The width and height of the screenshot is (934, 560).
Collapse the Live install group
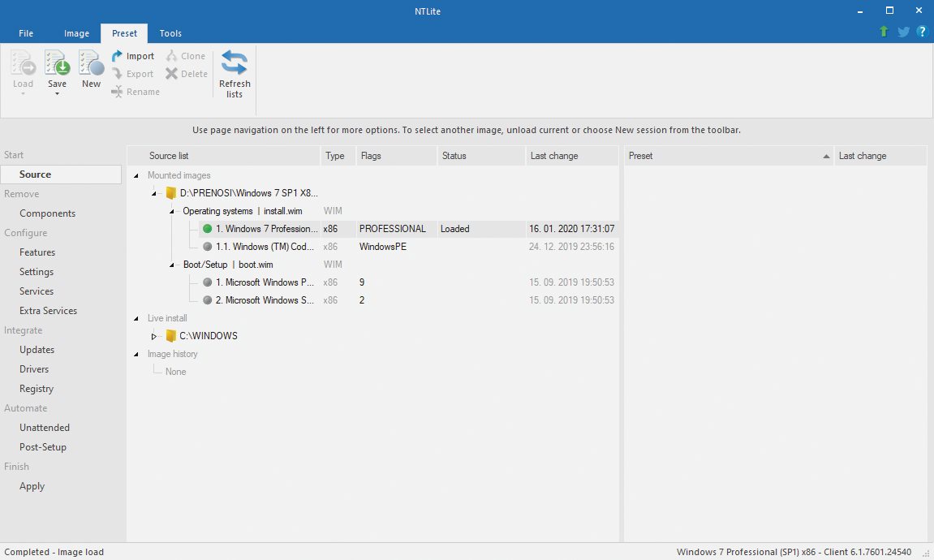point(136,319)
